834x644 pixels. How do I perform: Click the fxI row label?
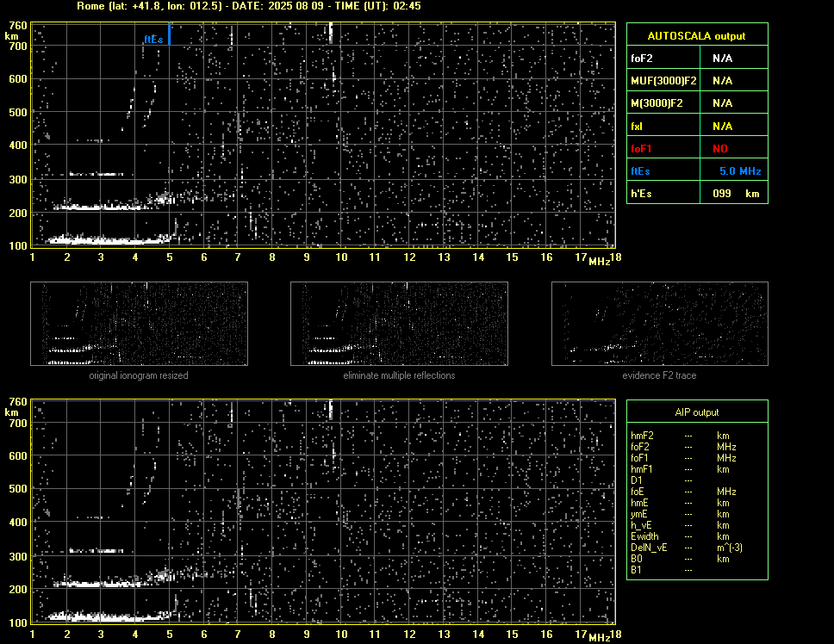[x=636, y=127]
